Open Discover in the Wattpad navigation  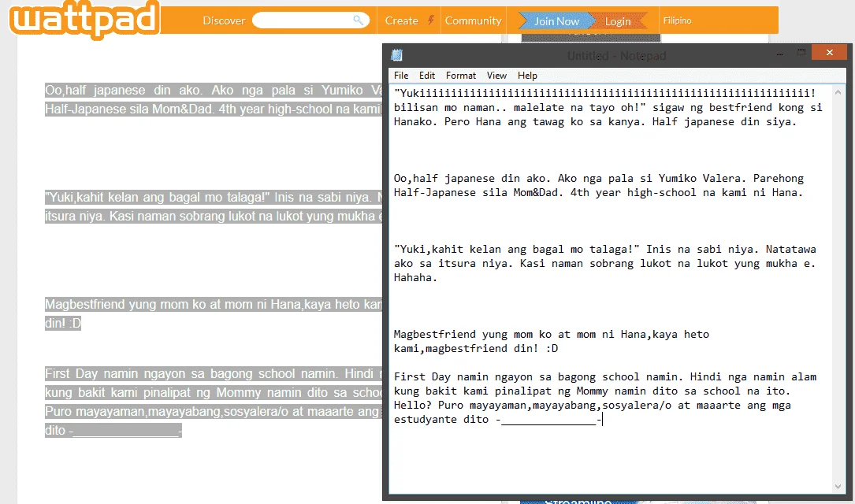[224, 20]
